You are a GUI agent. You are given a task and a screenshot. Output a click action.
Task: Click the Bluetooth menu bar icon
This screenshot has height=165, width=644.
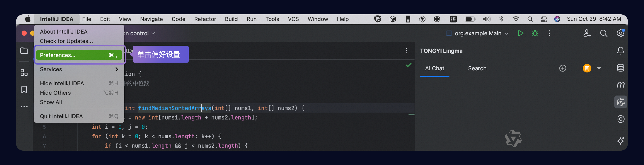[x=501, y=19]
